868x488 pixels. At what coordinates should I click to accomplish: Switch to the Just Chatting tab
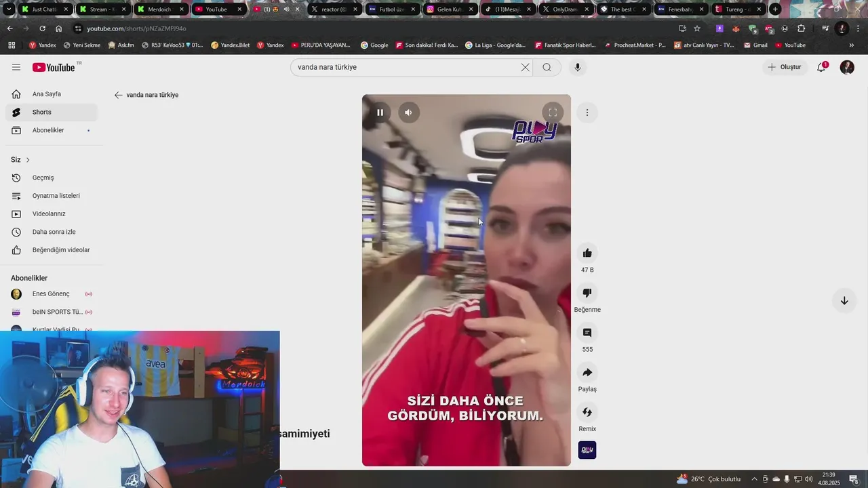[x=44, y=9]
